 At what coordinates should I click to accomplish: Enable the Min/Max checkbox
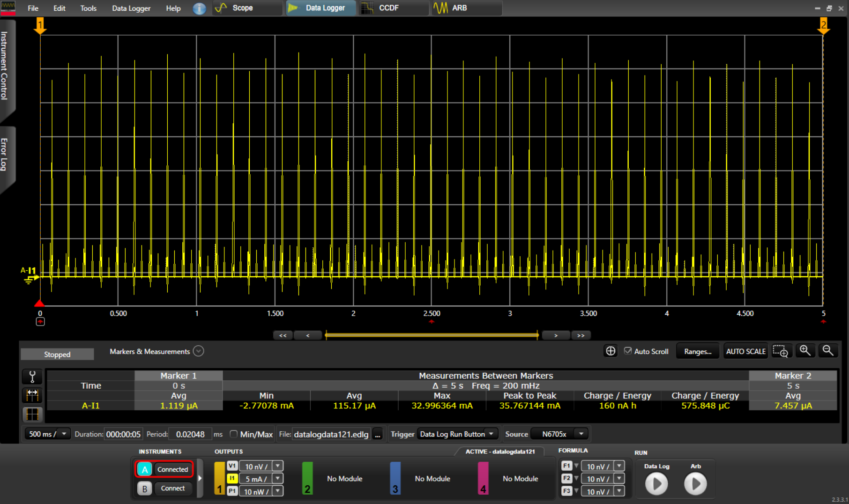[x=233, y=434]
